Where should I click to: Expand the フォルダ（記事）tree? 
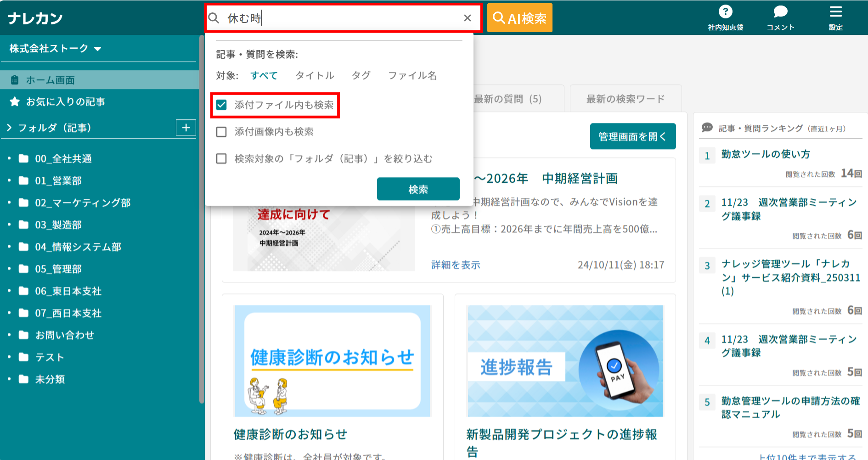click(x=8, y=127)
